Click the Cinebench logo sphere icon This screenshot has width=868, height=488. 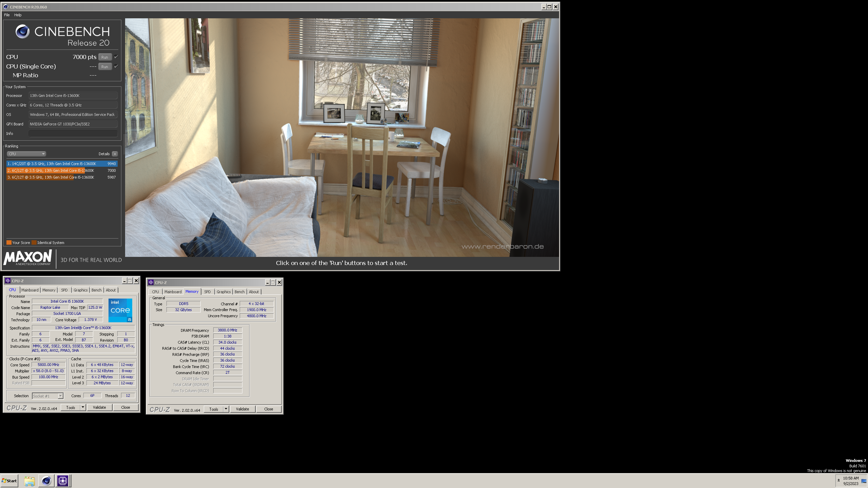[x=23, y=32]
